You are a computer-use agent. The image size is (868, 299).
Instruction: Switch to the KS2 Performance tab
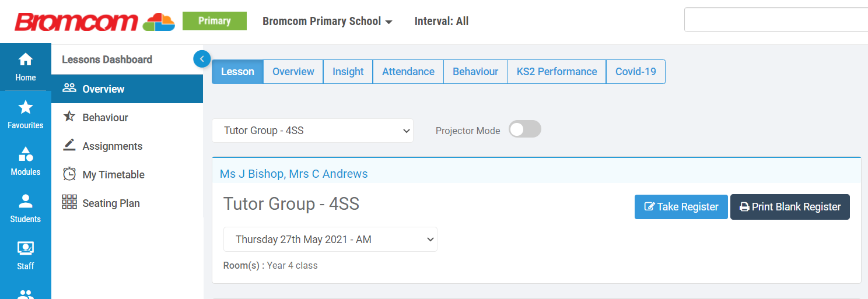point(556,72)
